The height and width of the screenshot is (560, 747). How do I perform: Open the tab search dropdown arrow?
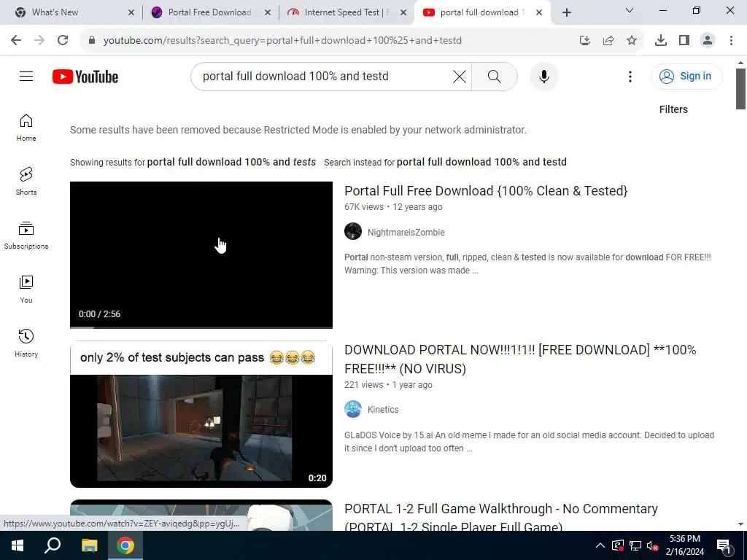[629, 10]
